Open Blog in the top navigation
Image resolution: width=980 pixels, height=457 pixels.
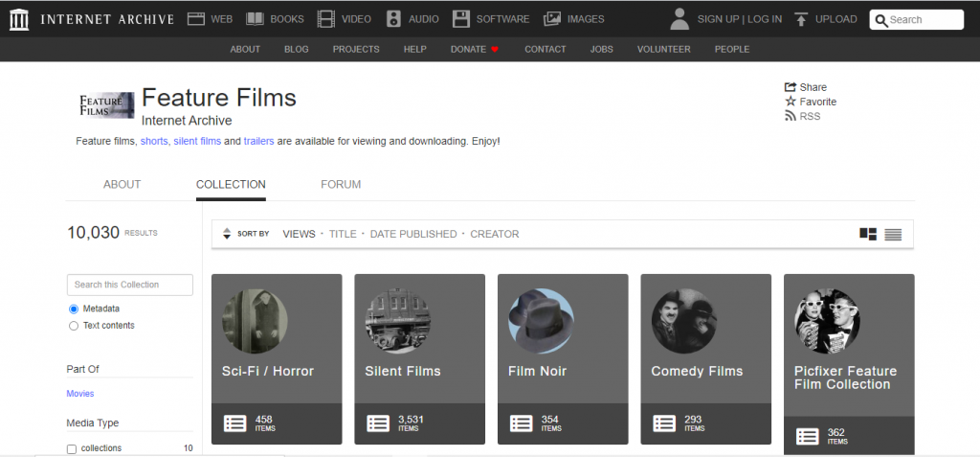[x=297, y=50]
